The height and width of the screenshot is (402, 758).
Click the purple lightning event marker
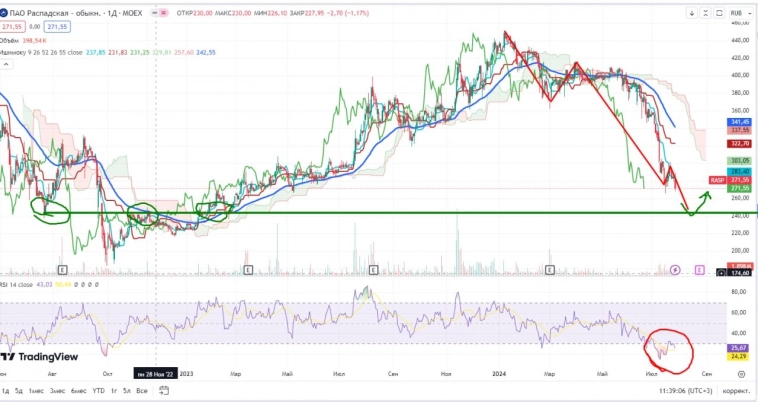[675, 270]
